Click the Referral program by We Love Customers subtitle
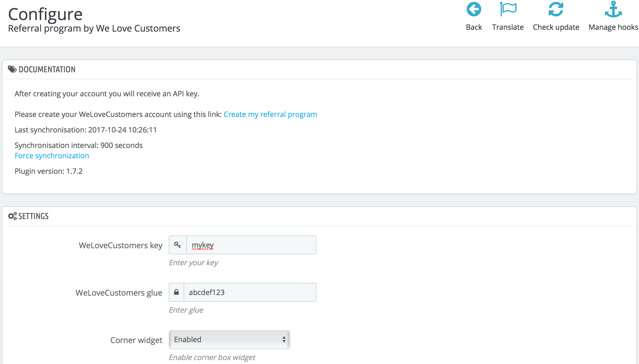Screen dimensions: 639x364 click(x=94, y=28)
